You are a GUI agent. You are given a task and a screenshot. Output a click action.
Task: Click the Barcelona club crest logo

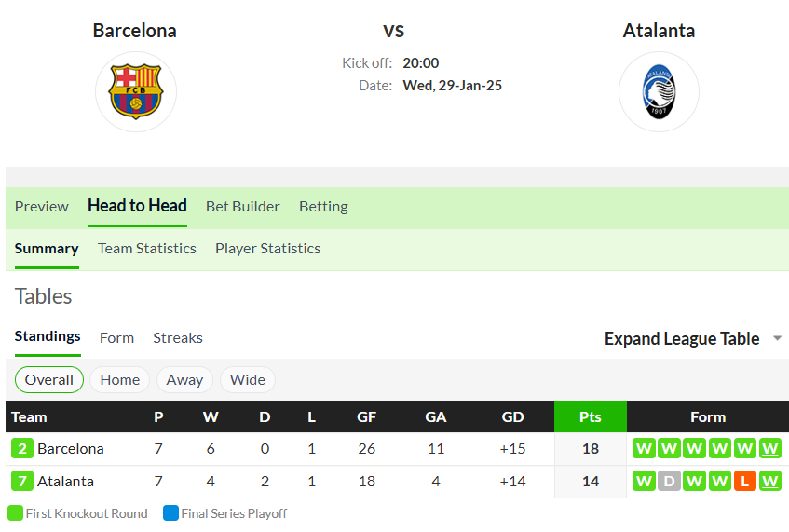pyautogui.click(x=136, y=91)
